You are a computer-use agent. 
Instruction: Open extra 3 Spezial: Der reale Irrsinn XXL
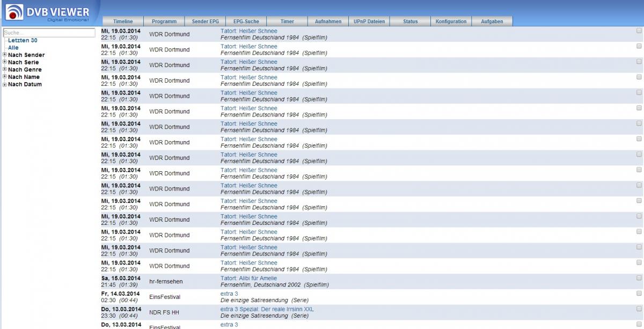267,310
